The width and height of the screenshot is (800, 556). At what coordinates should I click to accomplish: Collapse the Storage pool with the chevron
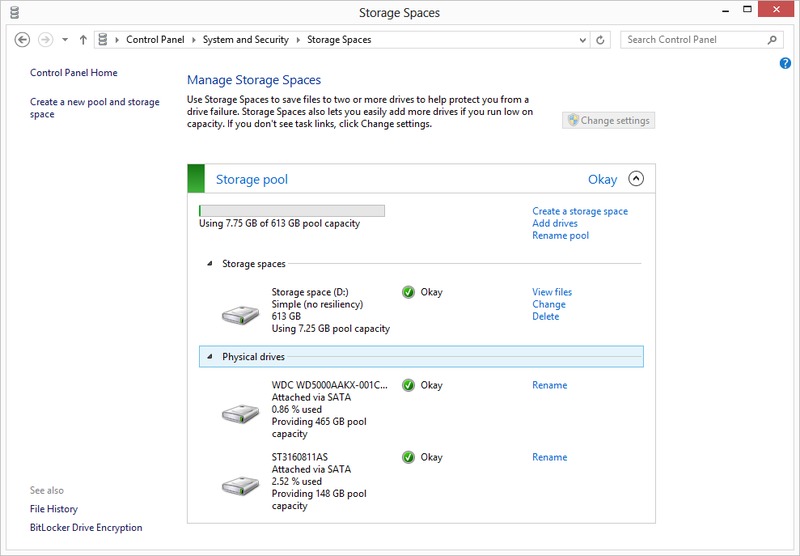[636, 179]
